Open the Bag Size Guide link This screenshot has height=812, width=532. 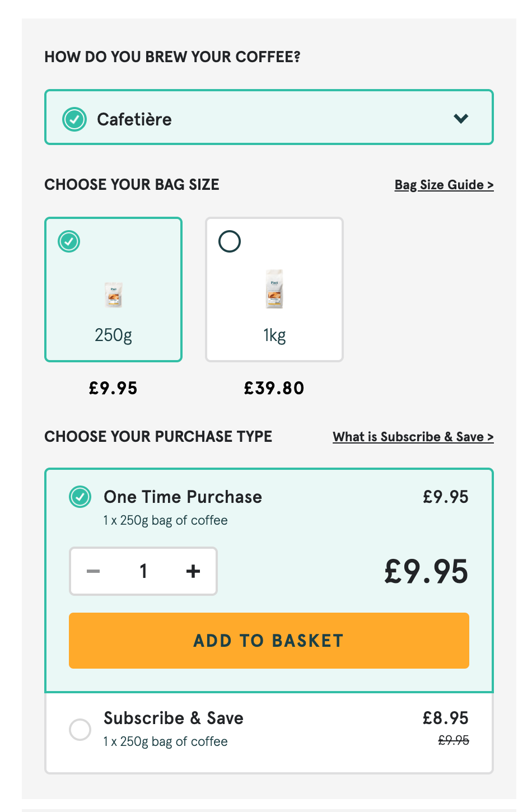444,184
